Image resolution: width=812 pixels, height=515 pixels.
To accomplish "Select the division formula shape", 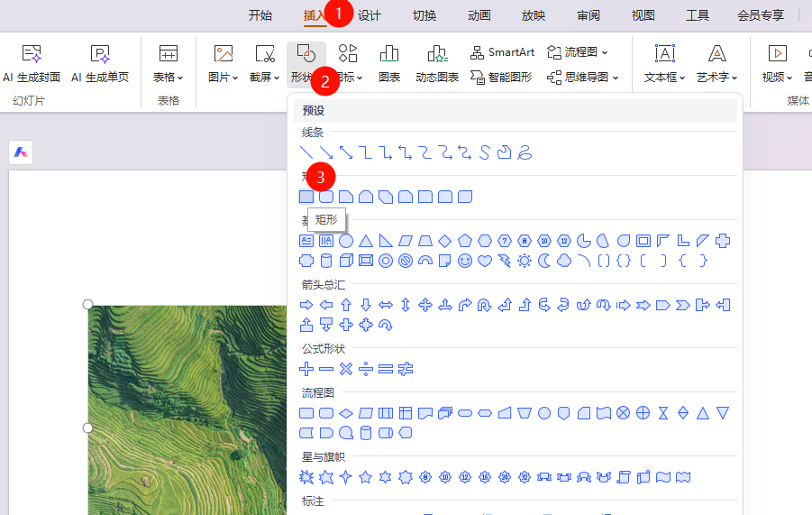I will [x=366, y=369].
